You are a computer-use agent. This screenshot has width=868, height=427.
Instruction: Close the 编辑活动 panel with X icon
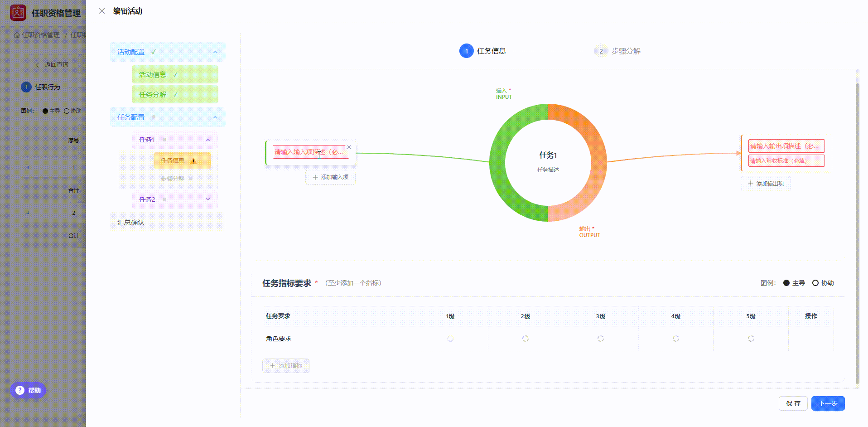(x=102, y=11)
